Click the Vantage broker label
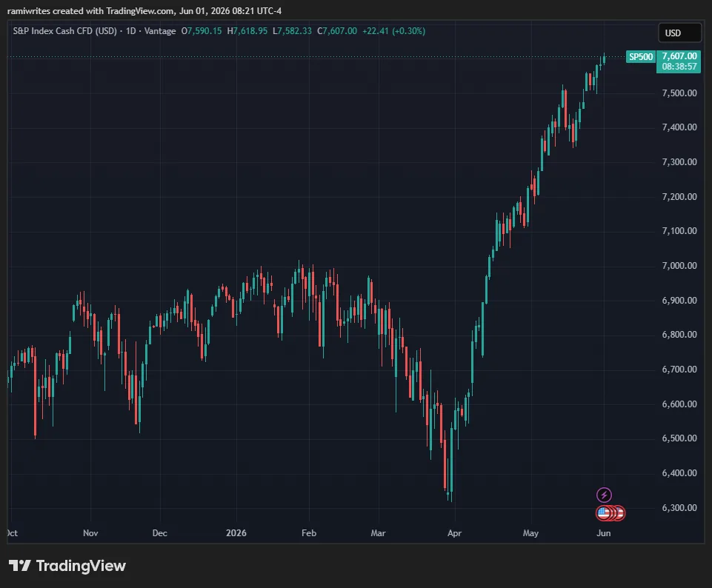712x588 pixels. coord(160,31)
